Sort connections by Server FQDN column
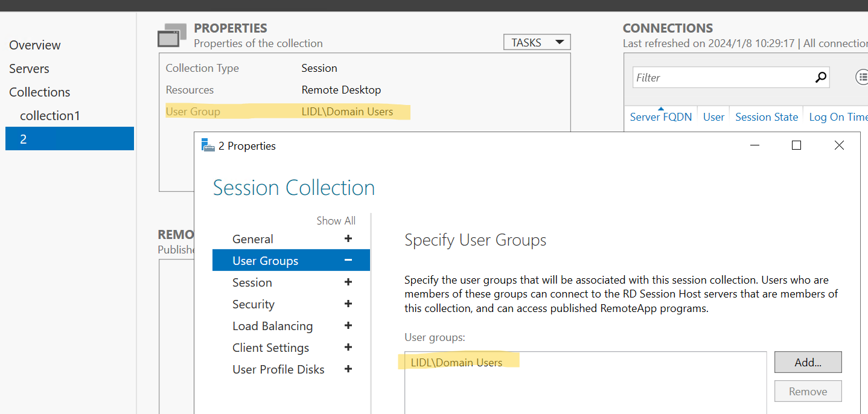868x414 pixels. point(661,117)
